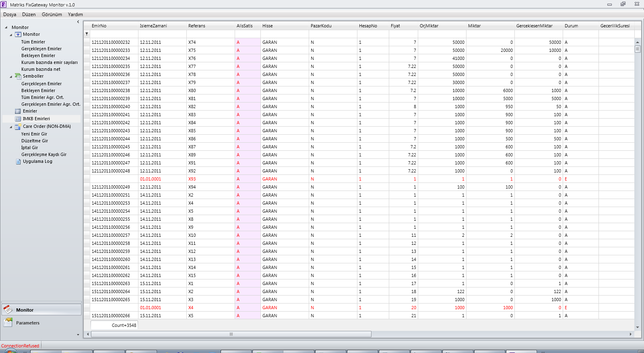Click the Monitor panel button icon

click(8, 310)
